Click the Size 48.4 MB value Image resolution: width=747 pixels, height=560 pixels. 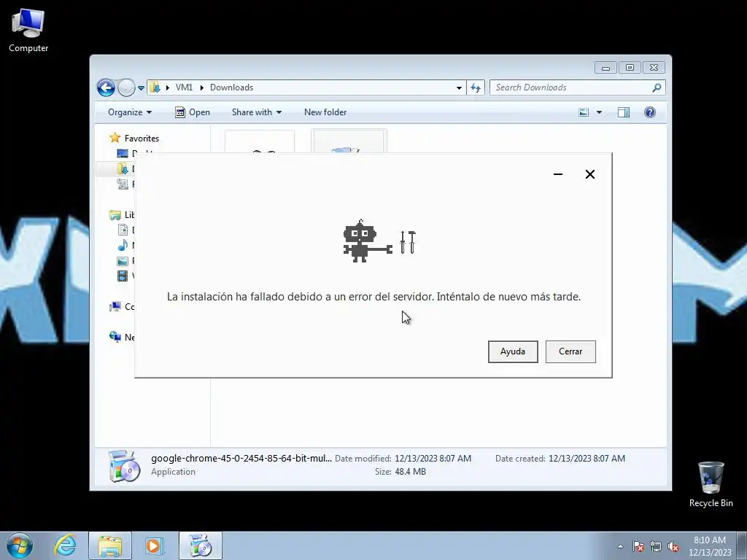point(410,472)
